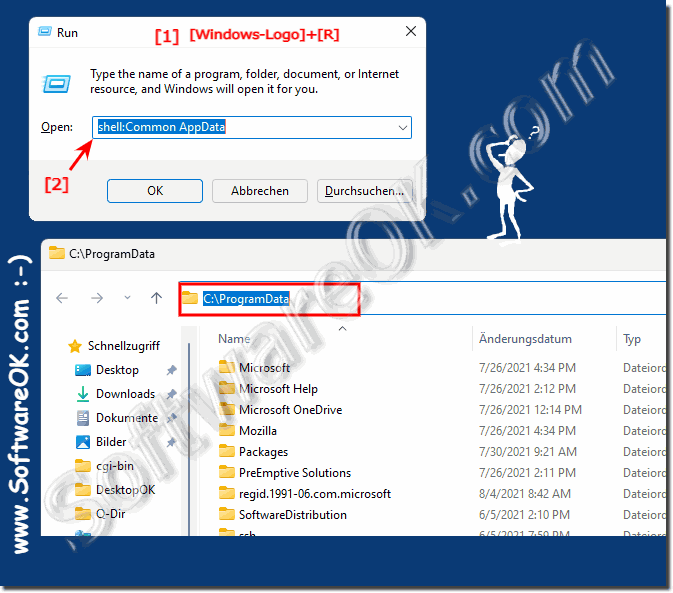Open the recent locations dropdown chevron
This screenshot has width=673, height=593.
127,297
